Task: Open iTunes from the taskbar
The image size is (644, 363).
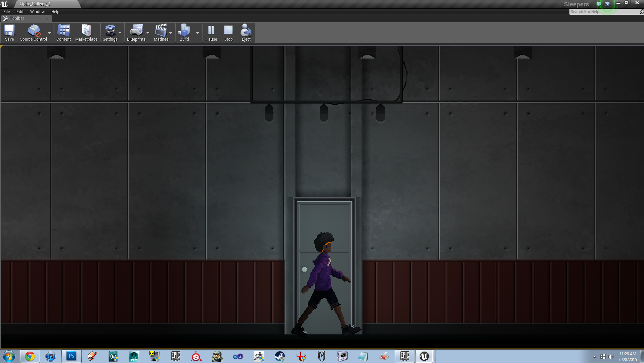Action: pos(51,356)
